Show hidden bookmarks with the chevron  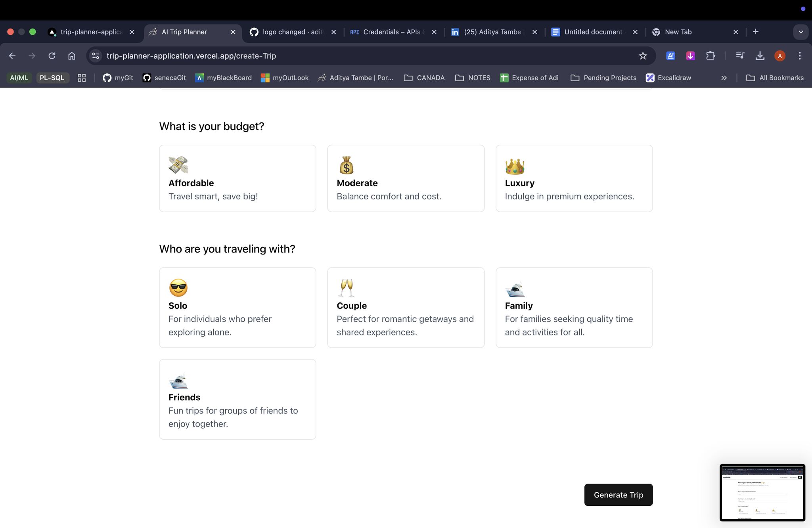pos(724,78)
